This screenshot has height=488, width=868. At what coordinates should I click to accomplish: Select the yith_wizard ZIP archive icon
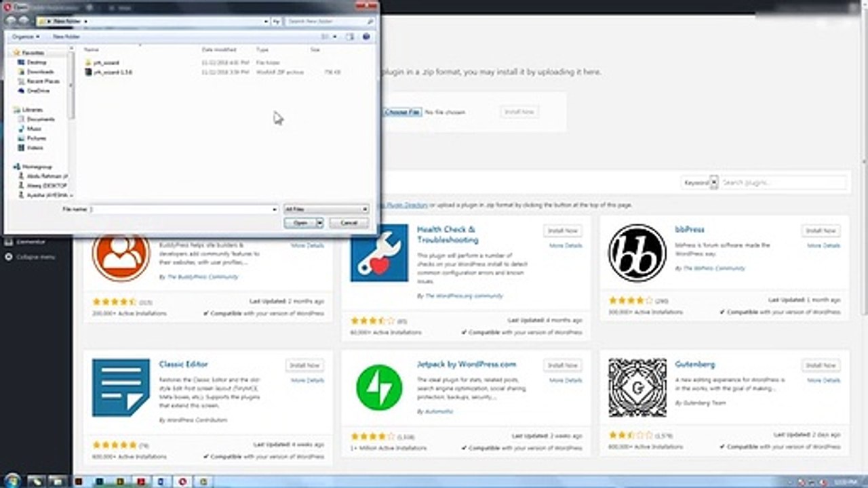pyautogui.click(x=88, y=72)
